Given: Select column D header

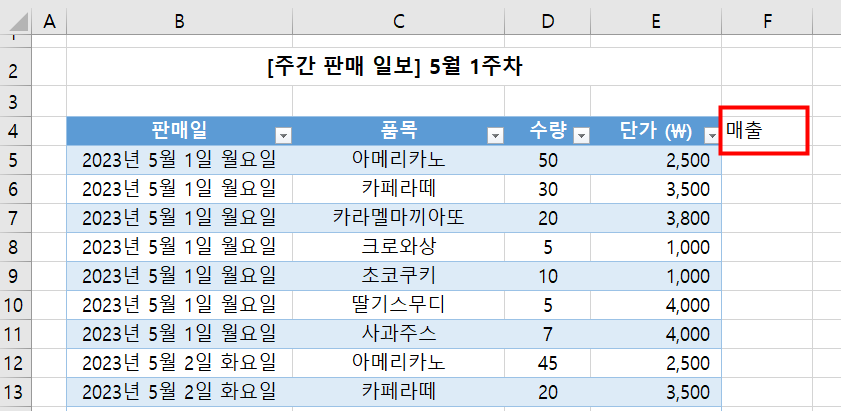Looking at the screenshot, I should [x=548, y=21].
